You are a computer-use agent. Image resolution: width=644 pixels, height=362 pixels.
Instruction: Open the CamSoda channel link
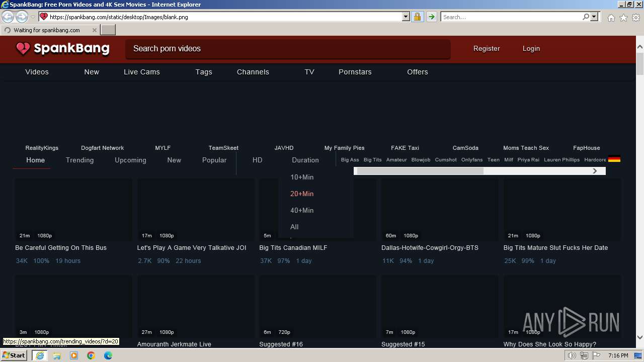465,148
